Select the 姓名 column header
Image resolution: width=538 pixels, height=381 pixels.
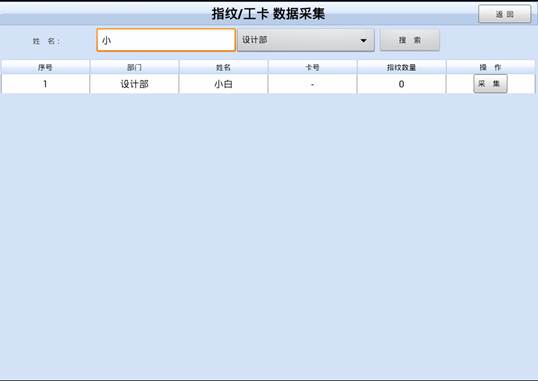click(223, 67)
